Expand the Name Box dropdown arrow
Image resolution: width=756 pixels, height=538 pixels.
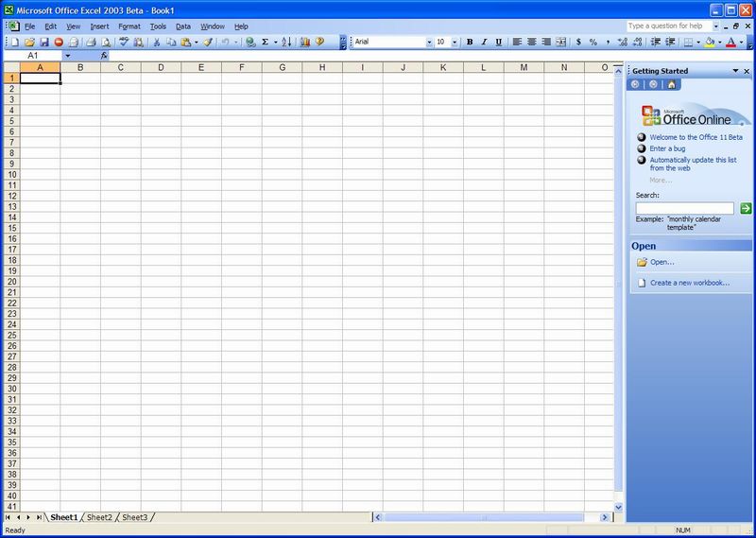click(67, 56)
